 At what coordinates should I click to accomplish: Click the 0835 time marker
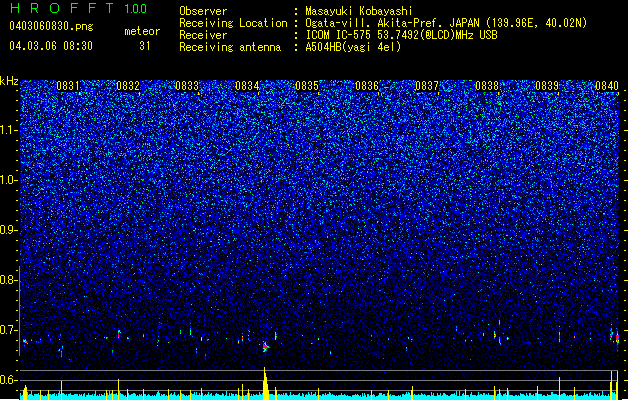pos(307,86)
